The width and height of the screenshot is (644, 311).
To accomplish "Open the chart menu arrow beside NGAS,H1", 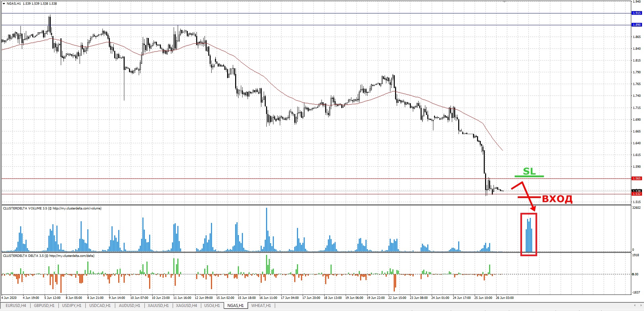I will coord(4,4).
